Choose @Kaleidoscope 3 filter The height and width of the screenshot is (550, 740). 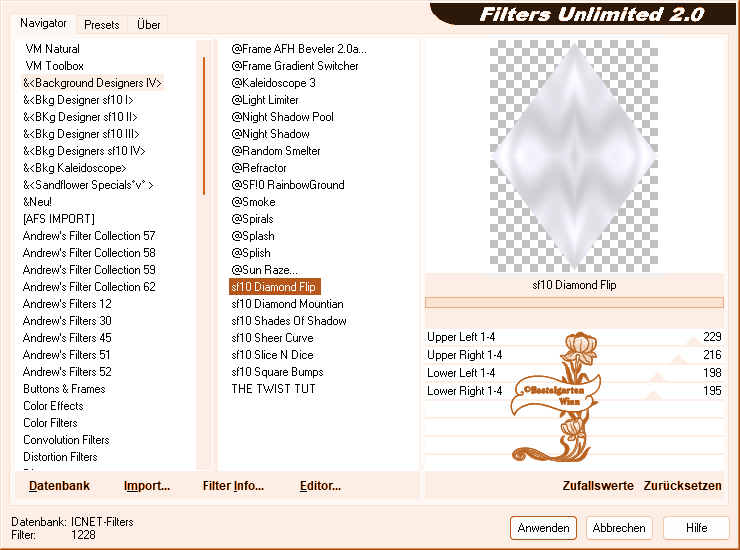tap(273, 83)
